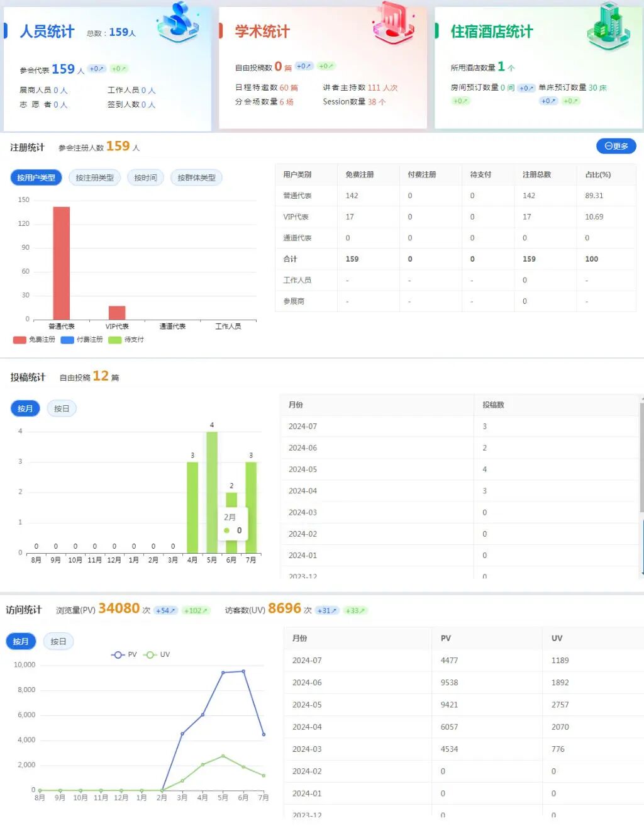Image resolution: width=644 pixels, height=828 pixels.
Task: Open the 更多 button in 注册统计
Action: point(616,146)
